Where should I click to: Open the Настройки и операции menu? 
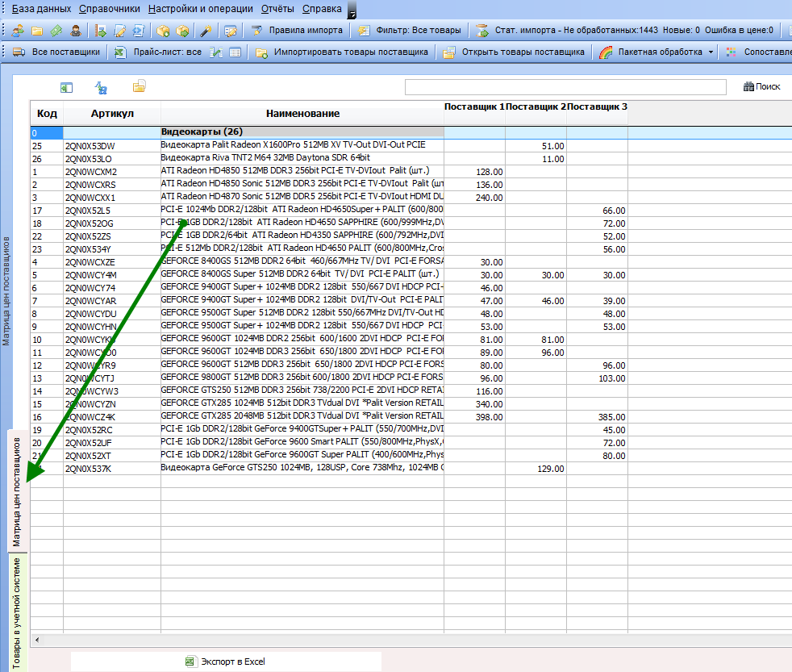(x=201, y=9)
